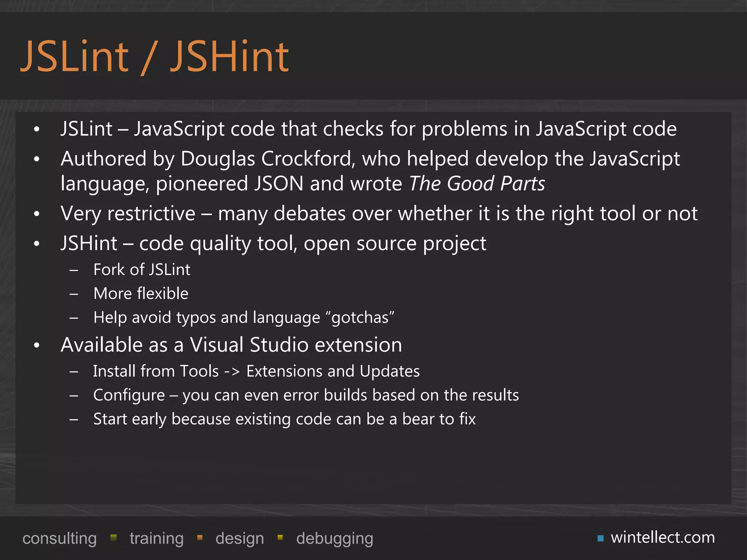This screenshot has height=560, width=747.
Task: Click yellow square between design and debugging
Action: point(280,537)
